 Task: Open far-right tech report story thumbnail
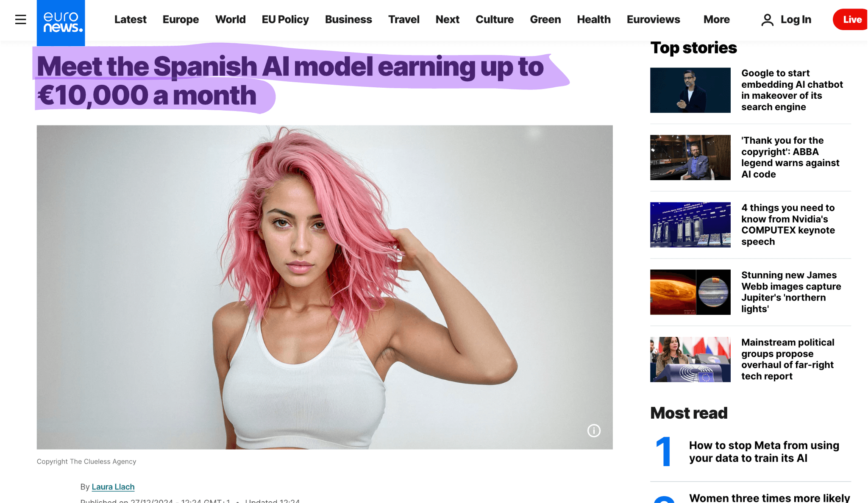[x=690, y=359]
